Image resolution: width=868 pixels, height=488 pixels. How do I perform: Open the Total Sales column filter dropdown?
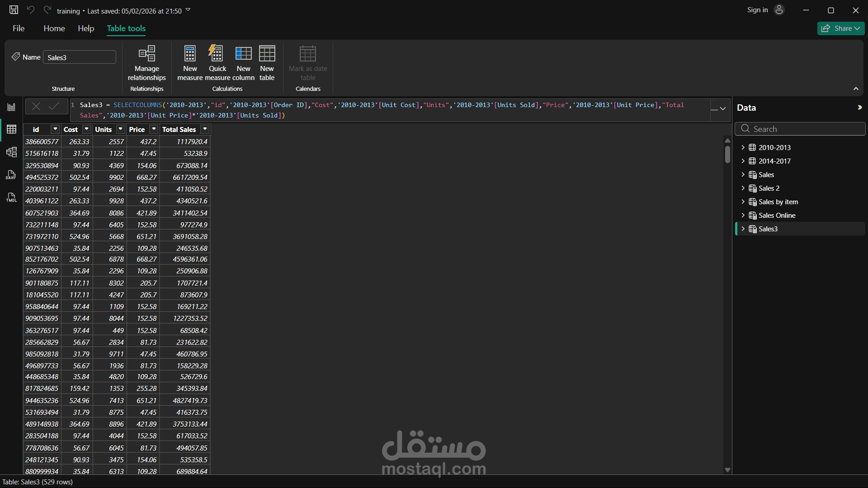(x=205, y=129)
